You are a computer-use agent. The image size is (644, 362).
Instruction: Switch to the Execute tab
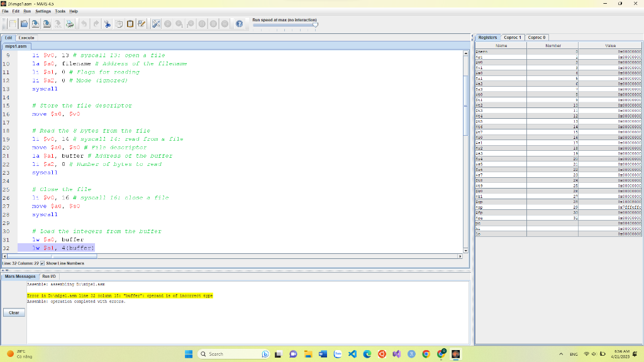[x=26, y=38]
